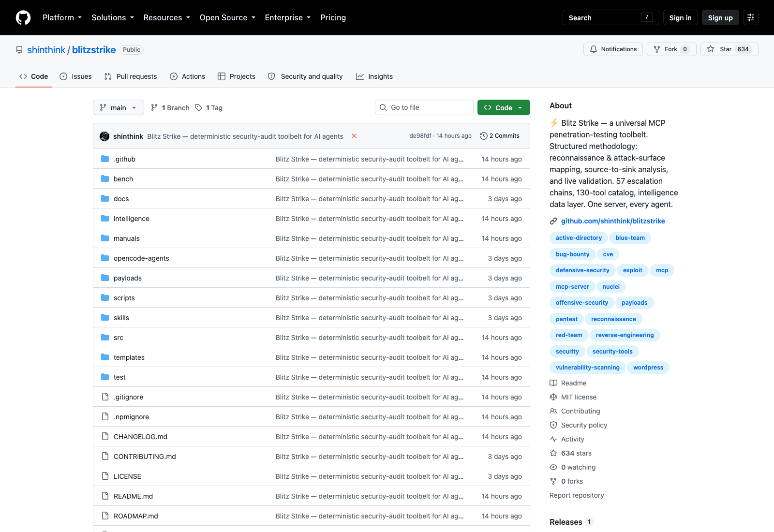The height and width of the screenshot is (532, 774).
Task: Expand the Enterprise menu
Action: [x=287, y=17]
